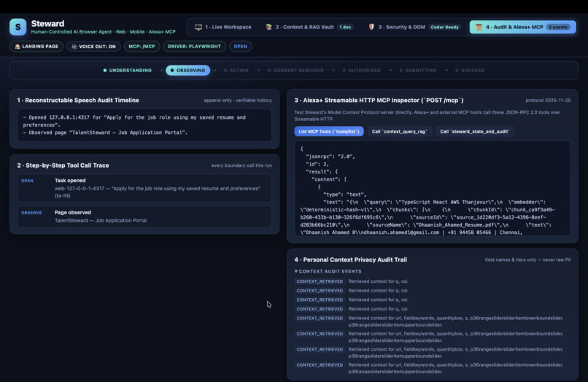Click the Authorized stage step
Viewport: 588px width, 382px height.
point(362,71)
